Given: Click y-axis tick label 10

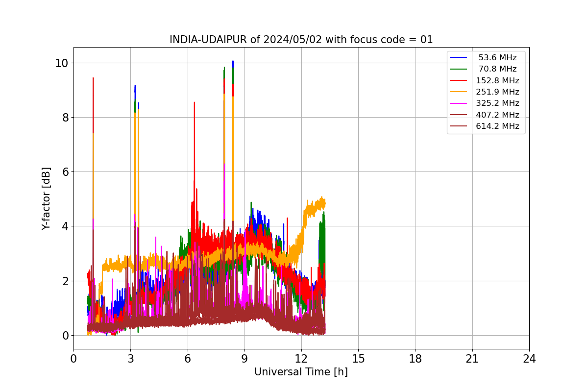Looking at the screenshot, I should point(62,63).
